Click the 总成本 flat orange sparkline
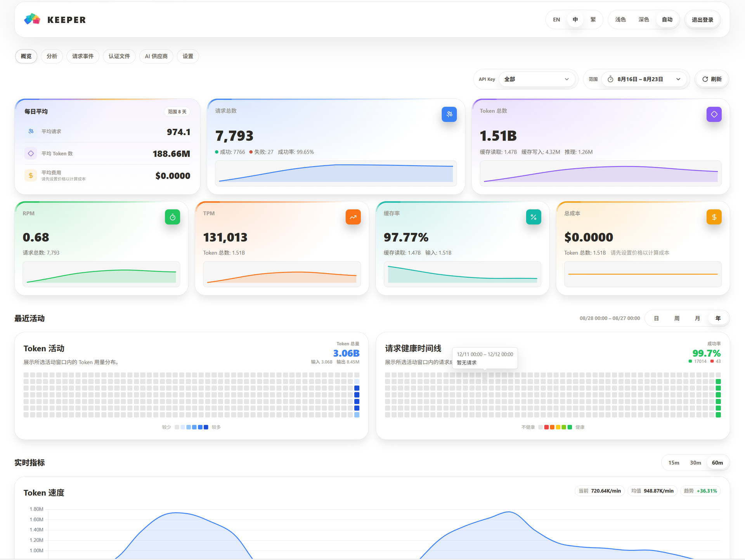The height and width of the screenshot is (560, 745). [643, 274]
